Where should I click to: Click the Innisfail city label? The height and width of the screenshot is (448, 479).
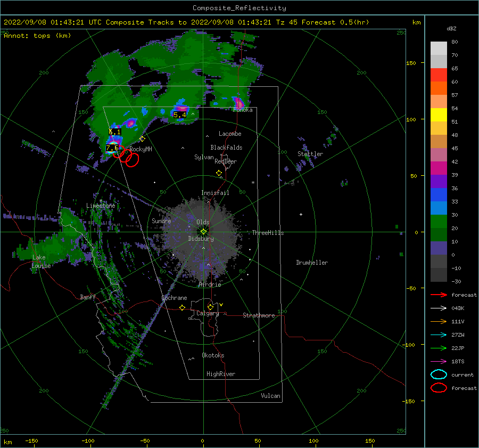tap(215, 193)
